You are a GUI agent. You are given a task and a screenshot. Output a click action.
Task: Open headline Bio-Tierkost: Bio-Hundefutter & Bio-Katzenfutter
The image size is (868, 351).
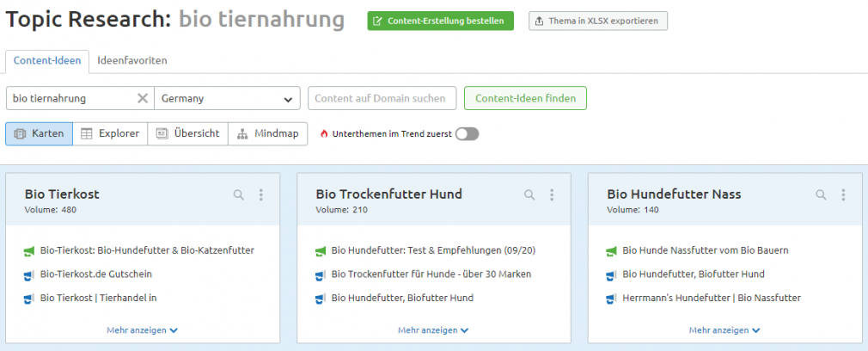click(147, 250)
